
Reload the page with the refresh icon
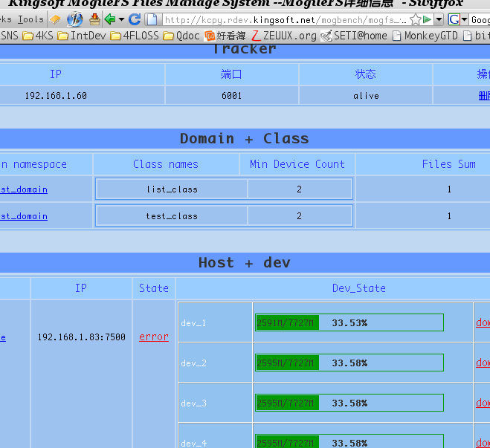135,19
